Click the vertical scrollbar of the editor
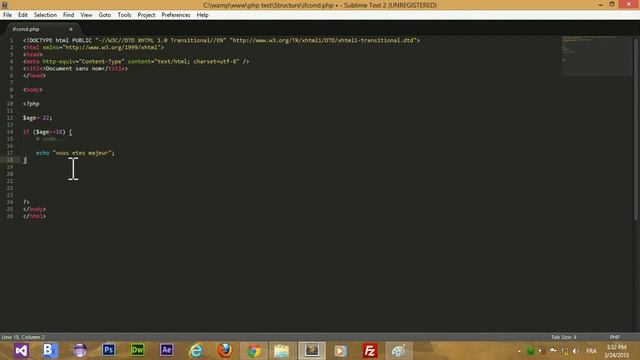Image resolution: width=640 pixels, height=360 pixels. coord(636,130)
